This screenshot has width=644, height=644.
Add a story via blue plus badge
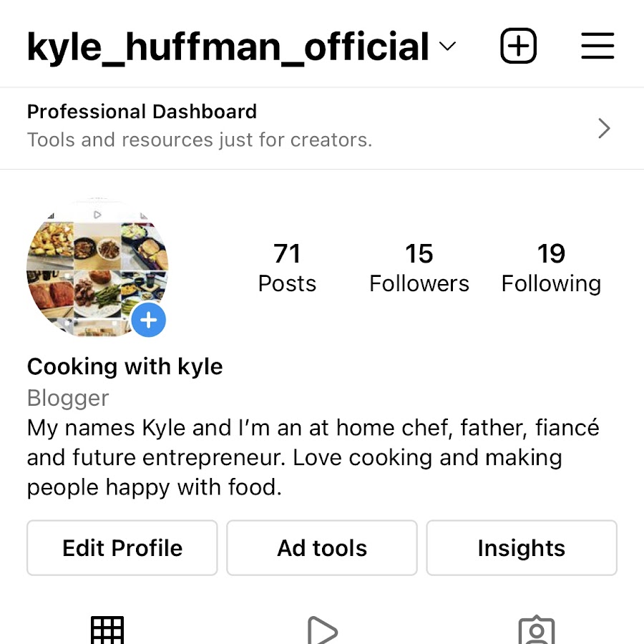point(149,320)
